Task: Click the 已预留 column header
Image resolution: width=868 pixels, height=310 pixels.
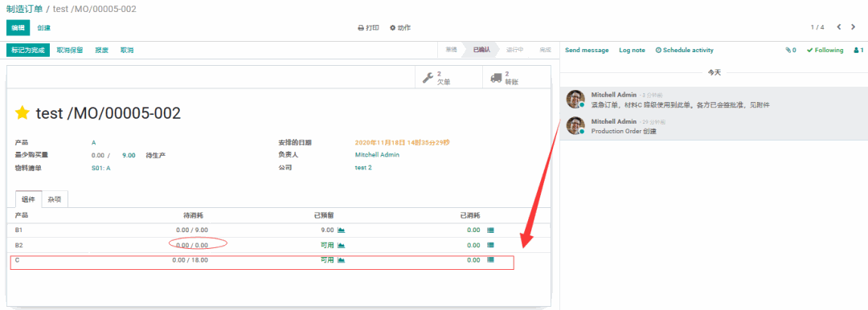Action: pyautogui.click(x=323, y=215)
